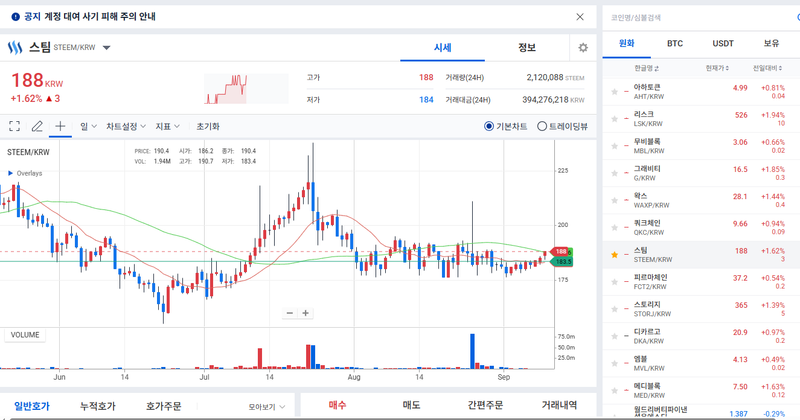The height and width of the screenshot is (420, 800).
Task: Open chart settings gear icon
Action: (x=583, y=47)
